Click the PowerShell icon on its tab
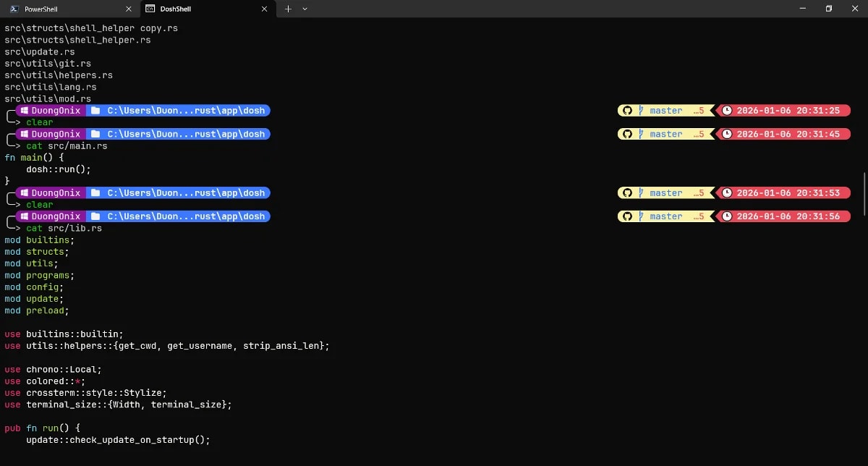The height and width of the screenshot is (466, 868). point(15,9)
